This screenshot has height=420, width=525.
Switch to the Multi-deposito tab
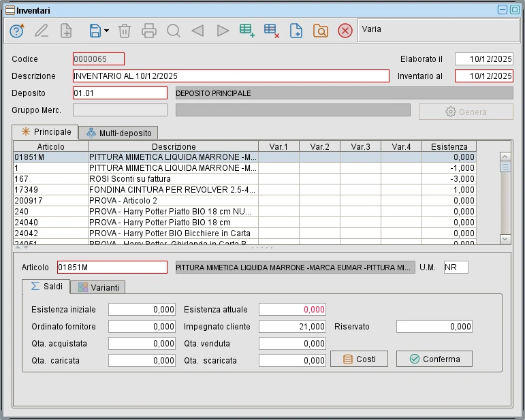pos(118,133)
